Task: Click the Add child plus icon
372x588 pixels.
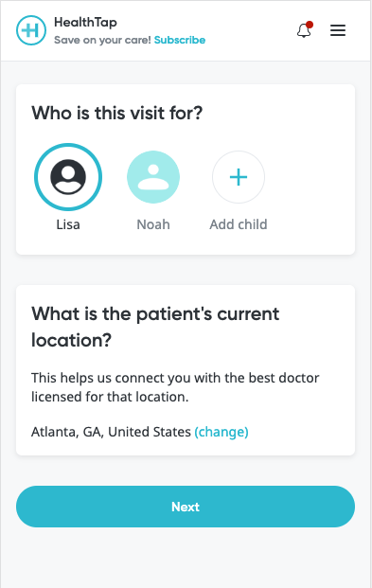Action: (x=239, y=177)
